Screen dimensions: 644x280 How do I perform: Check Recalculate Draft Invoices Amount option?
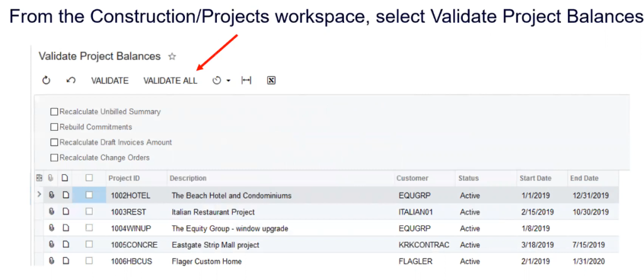54,142
